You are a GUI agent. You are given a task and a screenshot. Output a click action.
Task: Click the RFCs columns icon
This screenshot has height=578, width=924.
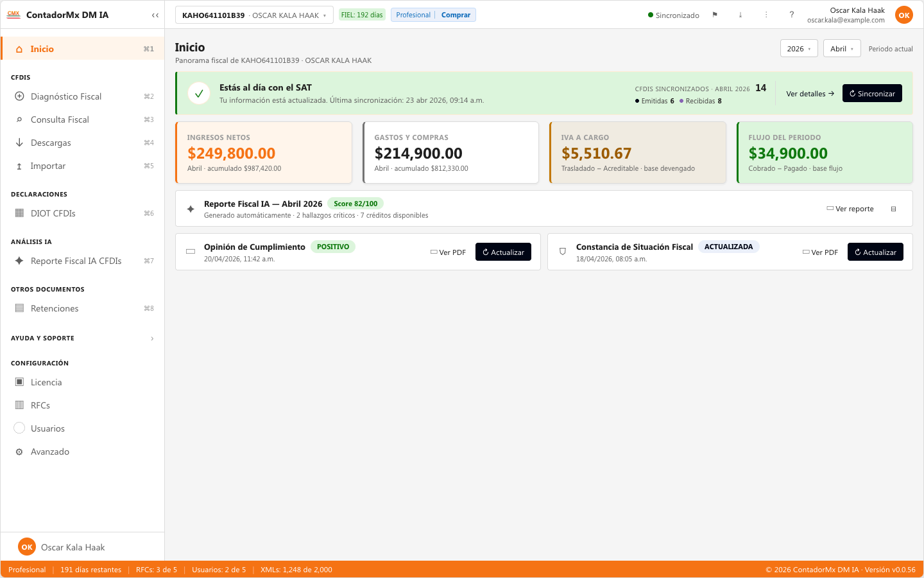coord(19,405)
